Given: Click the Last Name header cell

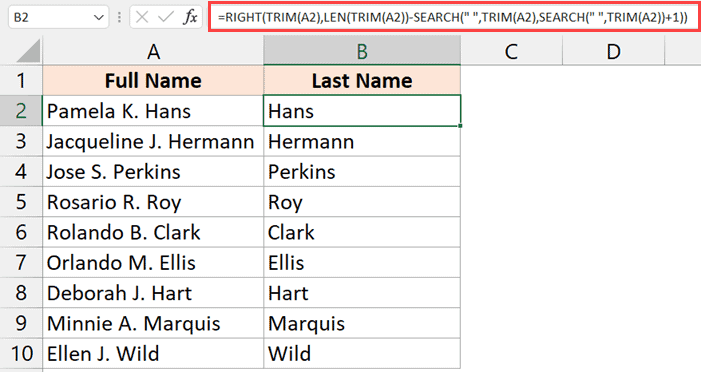Looking at the screenshot, I should 362,80.
